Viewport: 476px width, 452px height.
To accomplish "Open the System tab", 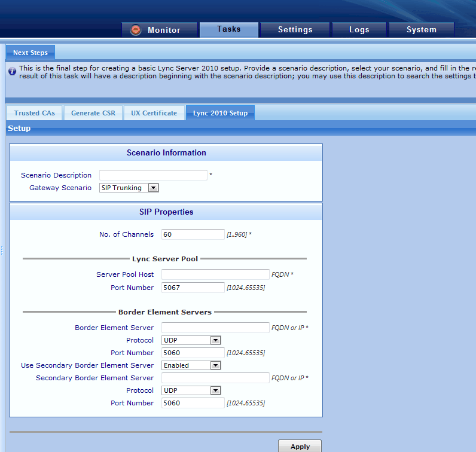I will point(422,30).
